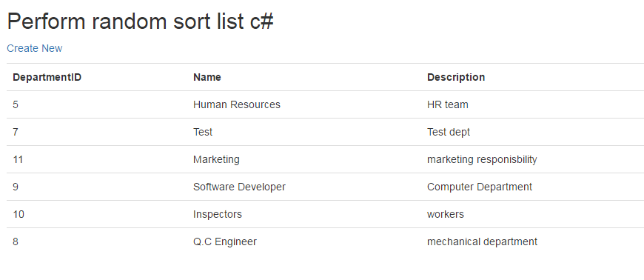Select department ID 5 cell

point(16,105)
